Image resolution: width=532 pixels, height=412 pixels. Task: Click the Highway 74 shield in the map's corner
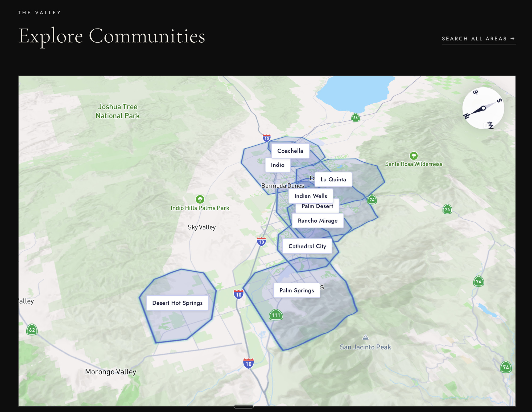coord(506,367)
